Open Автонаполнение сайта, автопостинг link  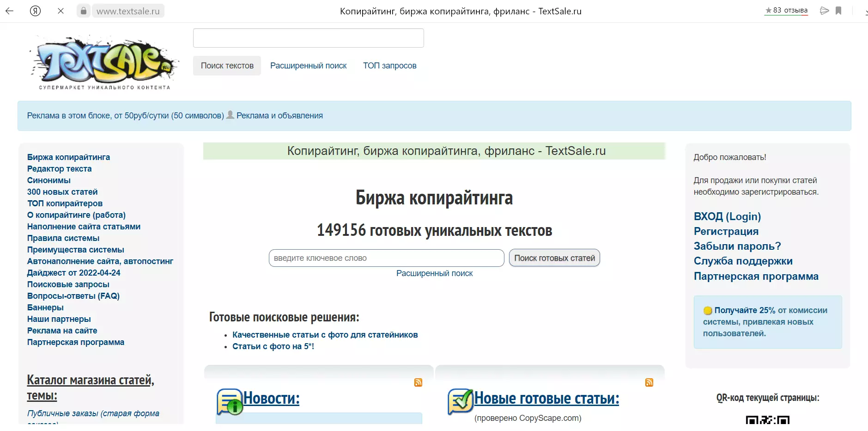click(100, 261)
